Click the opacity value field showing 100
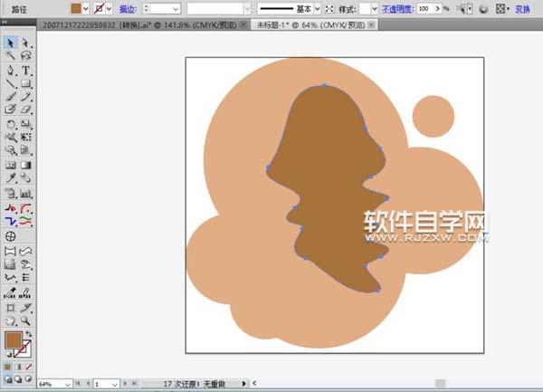543x392 pixels. (425, 9)
